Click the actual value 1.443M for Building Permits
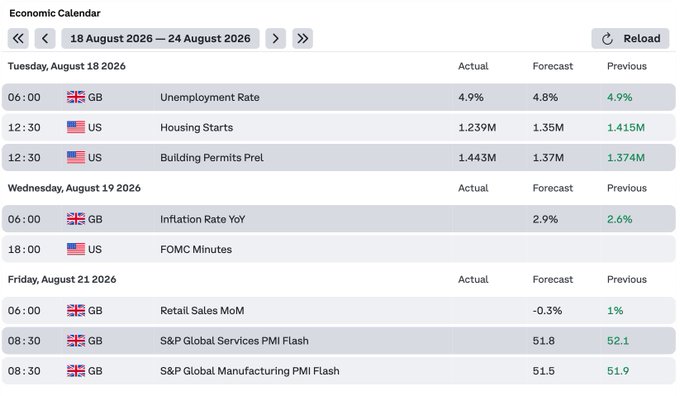Viewport: 680px width, 396px height. click(477, 157)
